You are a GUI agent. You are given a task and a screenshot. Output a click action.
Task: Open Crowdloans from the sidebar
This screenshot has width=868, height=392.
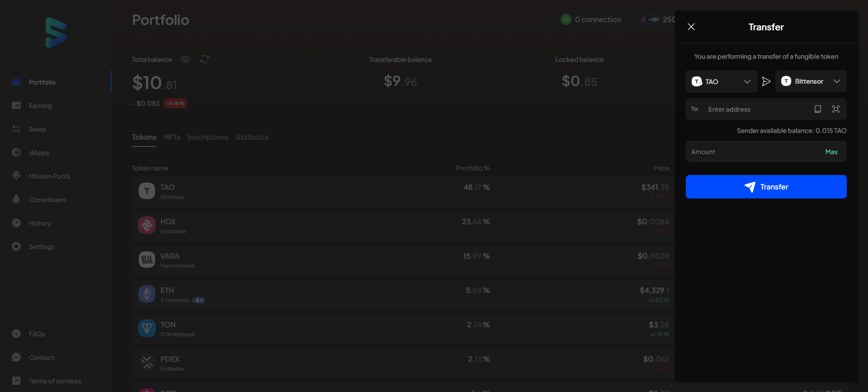point(47,200)
